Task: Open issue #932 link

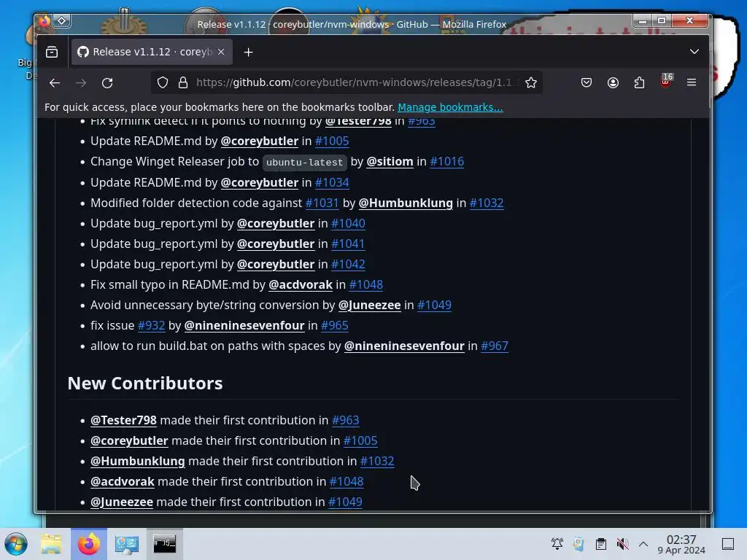Action: [151, 326]
